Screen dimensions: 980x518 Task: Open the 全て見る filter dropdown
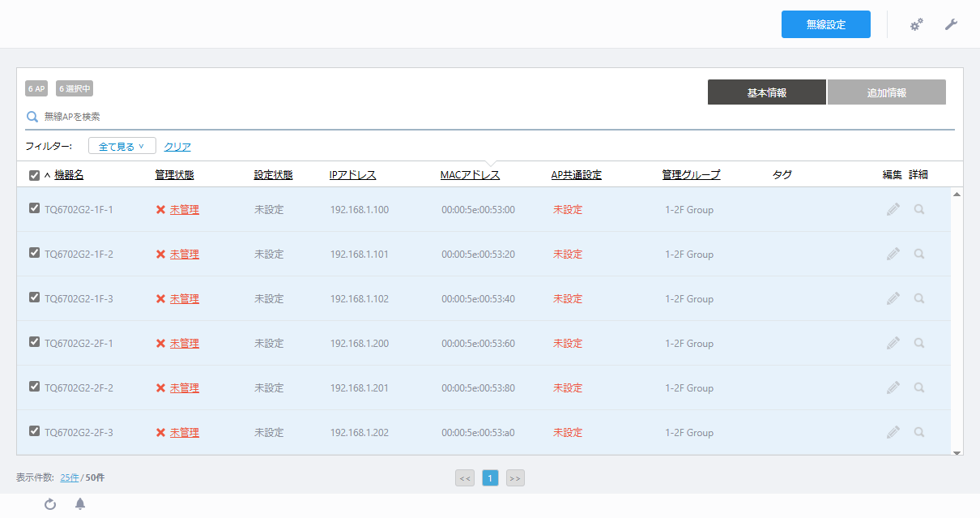coord(122,146)
